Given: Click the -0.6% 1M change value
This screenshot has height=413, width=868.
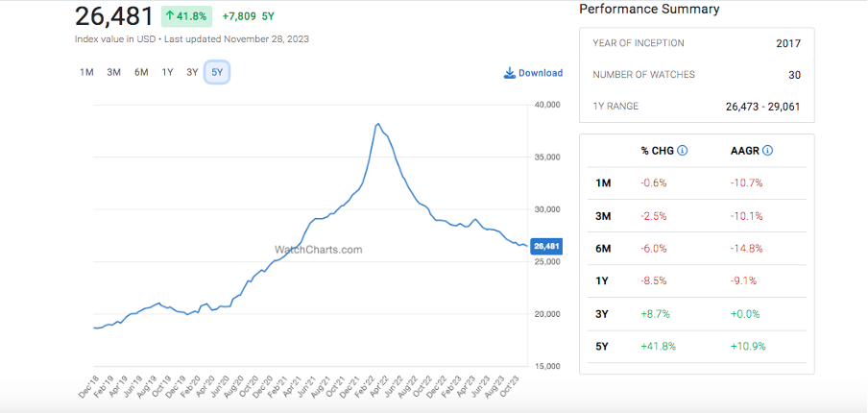Looking at the screenshot, I should 654,183.
